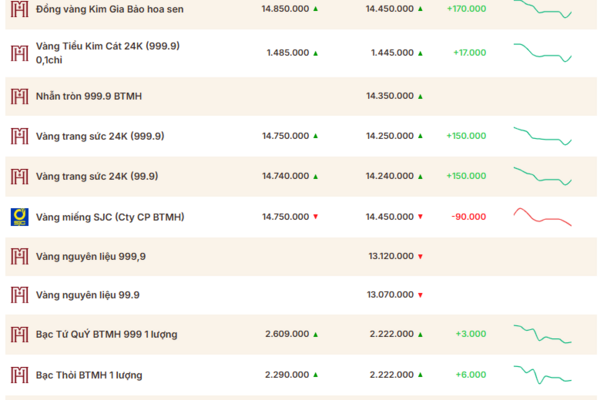Select Vàng miếng SJC (Cty CP BTMH)

pyautogui.click(x=110, y=217)
